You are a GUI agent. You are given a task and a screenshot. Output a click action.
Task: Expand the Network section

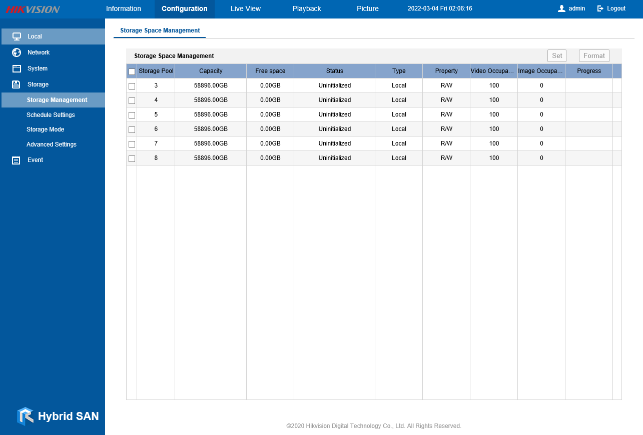pyautogui.click(x=38, y=52)
